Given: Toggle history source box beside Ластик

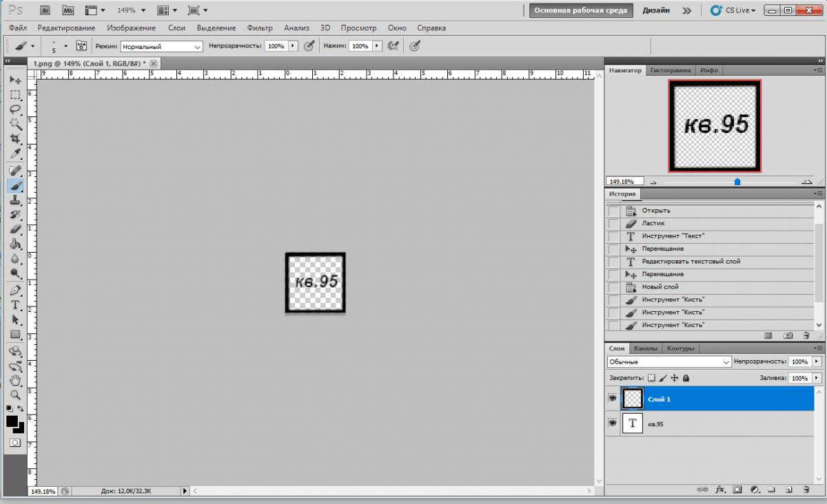Looking at the screenshot, I should [613, 224].
